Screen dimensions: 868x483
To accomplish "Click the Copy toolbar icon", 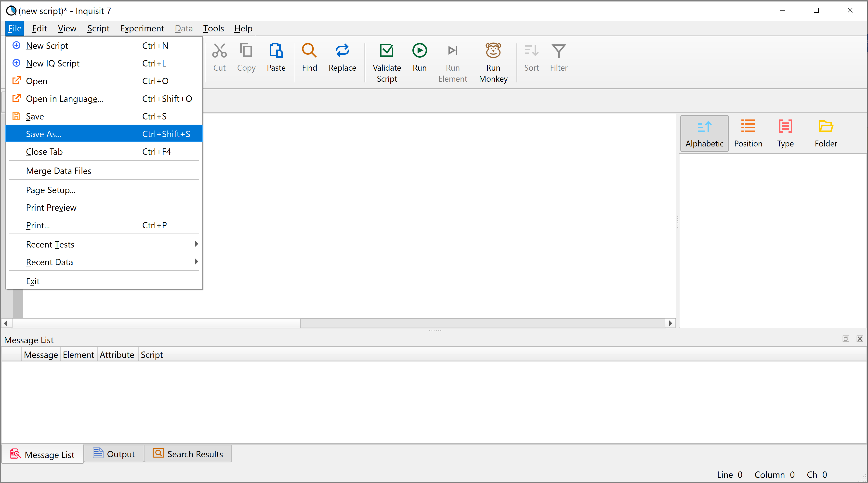I will 246,51.
